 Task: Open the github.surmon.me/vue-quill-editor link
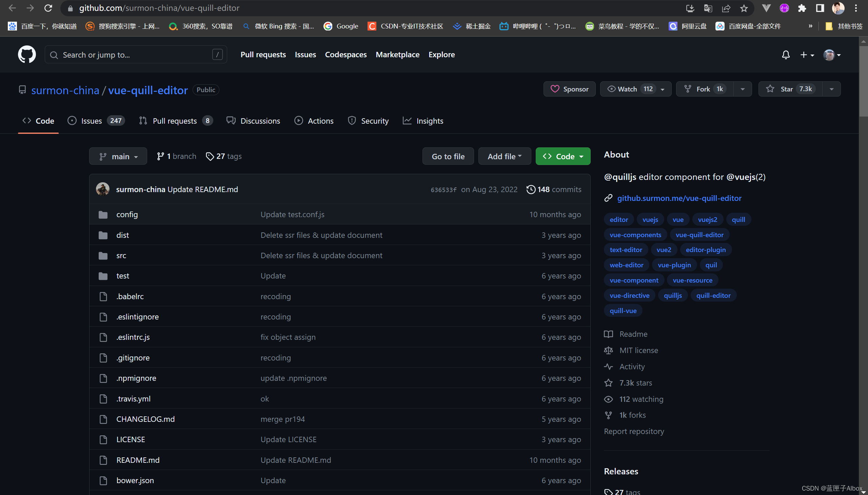tap(679, 198)
